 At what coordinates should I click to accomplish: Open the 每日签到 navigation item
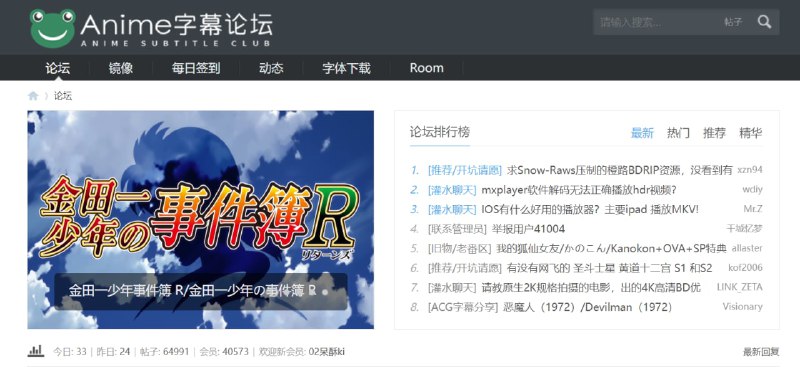[x=196, y=68]
